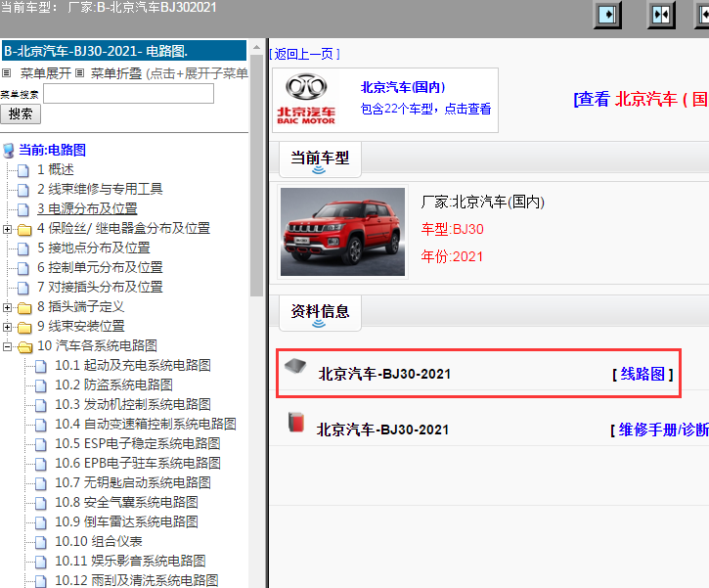
Task: Click the two-arrow split panel toolbar icon
Action: pos(661,15)
